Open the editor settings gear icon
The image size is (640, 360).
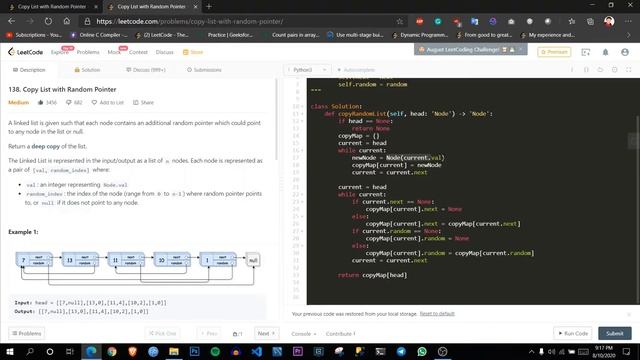click(x=614, y=70)
